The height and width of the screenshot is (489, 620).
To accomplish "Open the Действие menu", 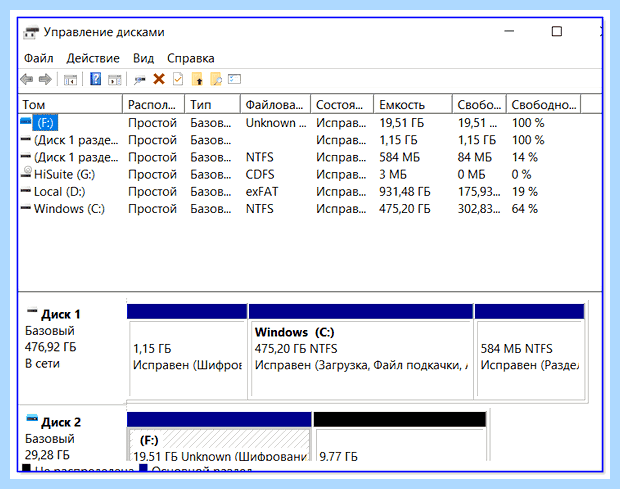I will [x=93, y=59].
